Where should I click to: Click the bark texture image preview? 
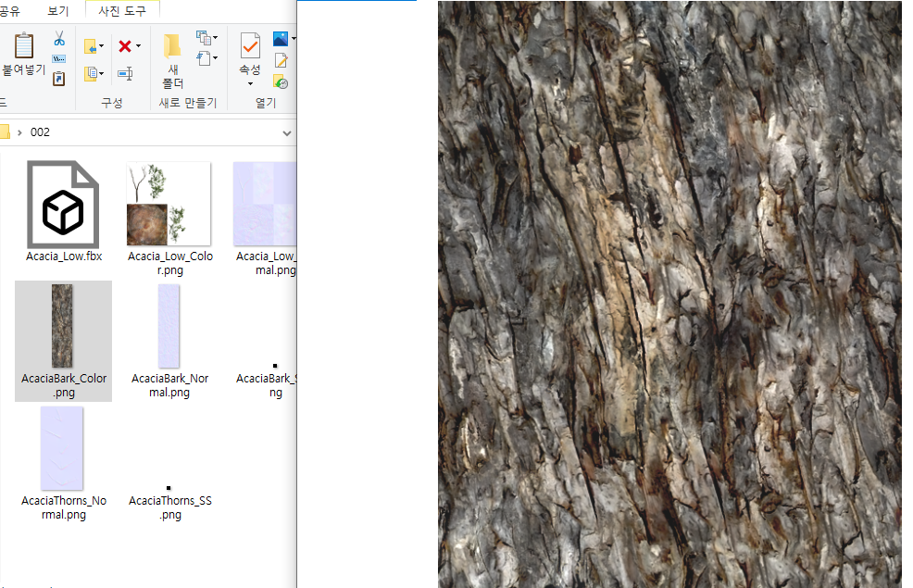669,294
